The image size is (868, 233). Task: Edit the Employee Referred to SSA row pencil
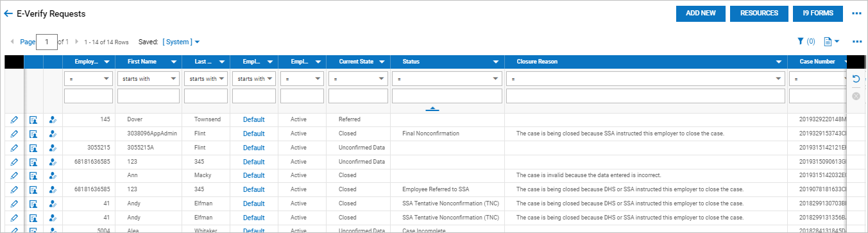point(14,189)
